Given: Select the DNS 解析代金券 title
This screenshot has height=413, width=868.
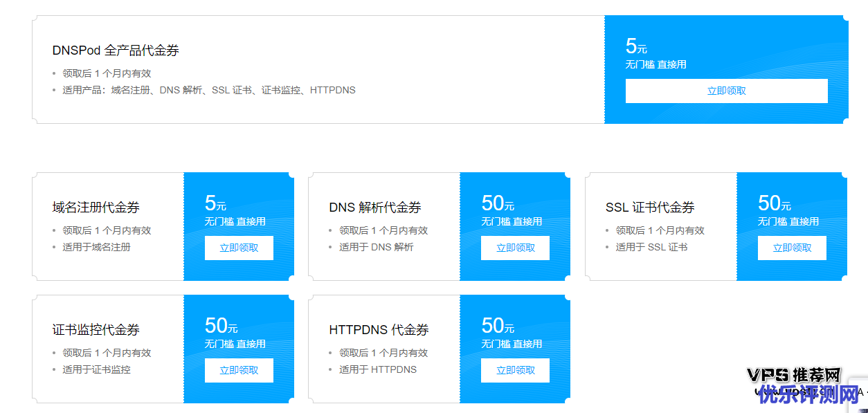Looking at the screenshot, I should (375, 208).
